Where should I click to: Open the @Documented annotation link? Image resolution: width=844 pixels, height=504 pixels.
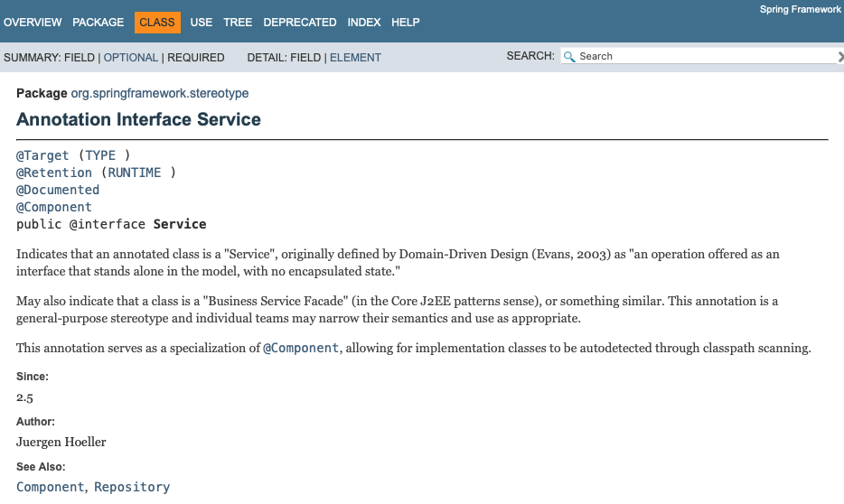58,190
